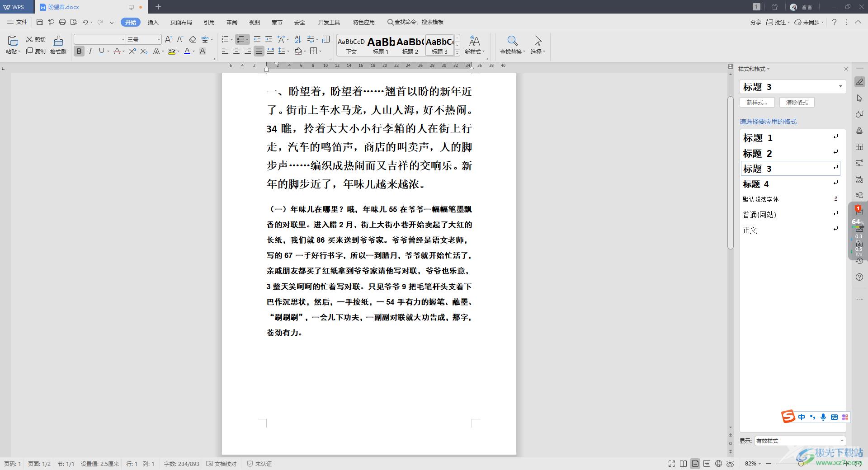Expand the line spacing dropdown arrow

[288, 52]
